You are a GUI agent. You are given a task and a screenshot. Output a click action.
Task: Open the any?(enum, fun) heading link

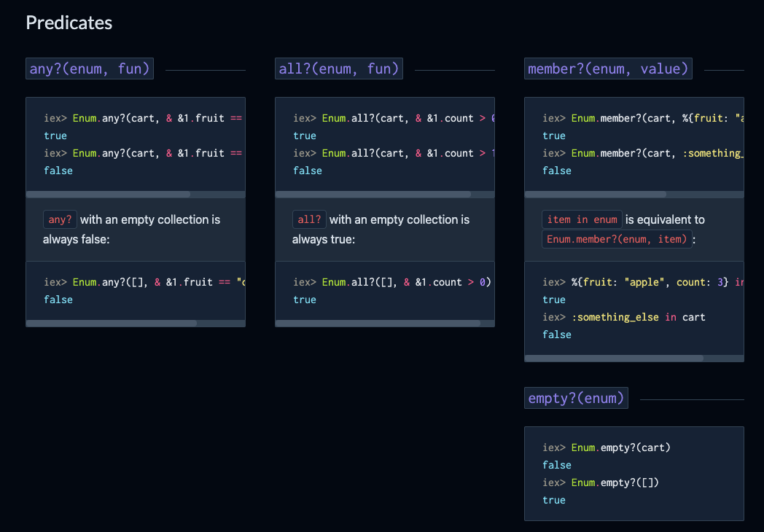coord(90,69)
